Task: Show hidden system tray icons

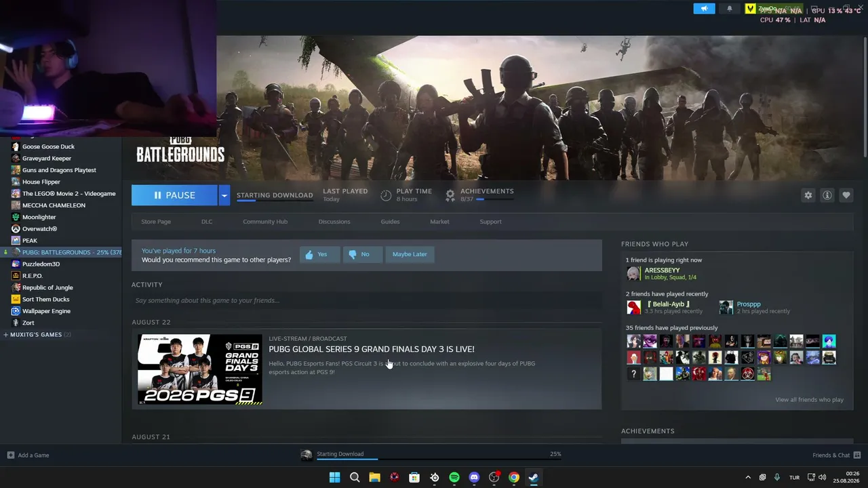Action: pos(748,477)
